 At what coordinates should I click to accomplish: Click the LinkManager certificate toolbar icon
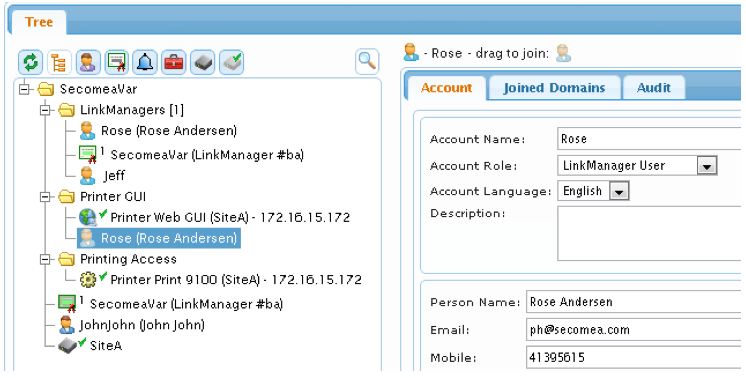click(117, 62)
